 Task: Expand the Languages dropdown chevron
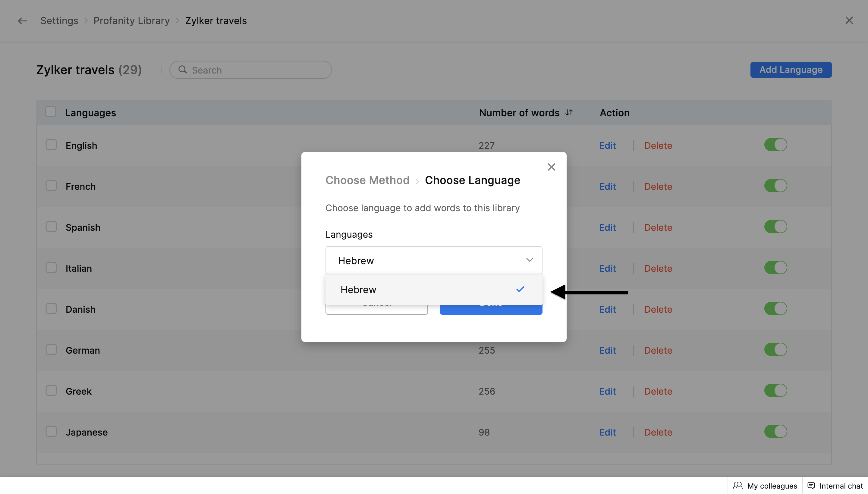tap(529, 260)
